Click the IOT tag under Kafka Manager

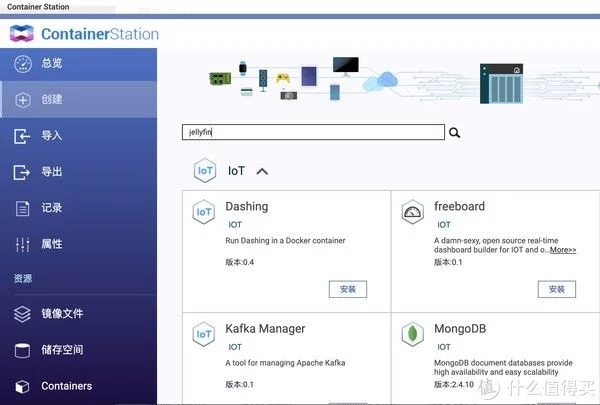click(x=235, y=347)
